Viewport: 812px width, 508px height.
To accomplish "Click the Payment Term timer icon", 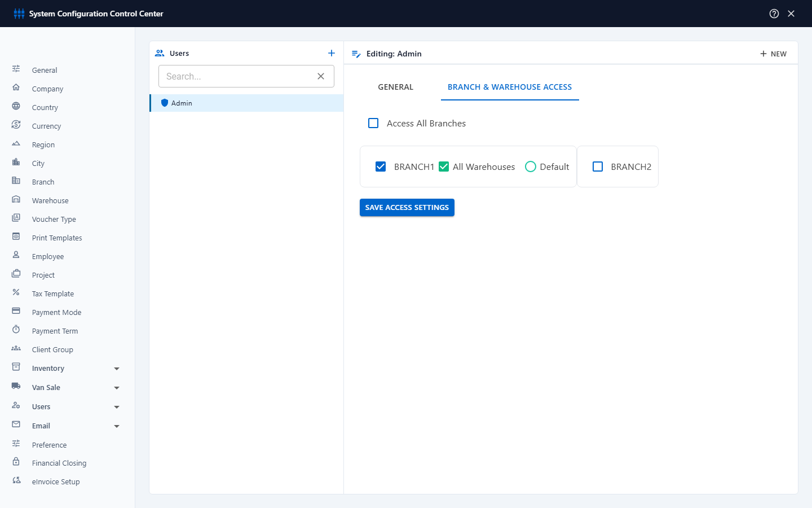I will coord(16,330).
